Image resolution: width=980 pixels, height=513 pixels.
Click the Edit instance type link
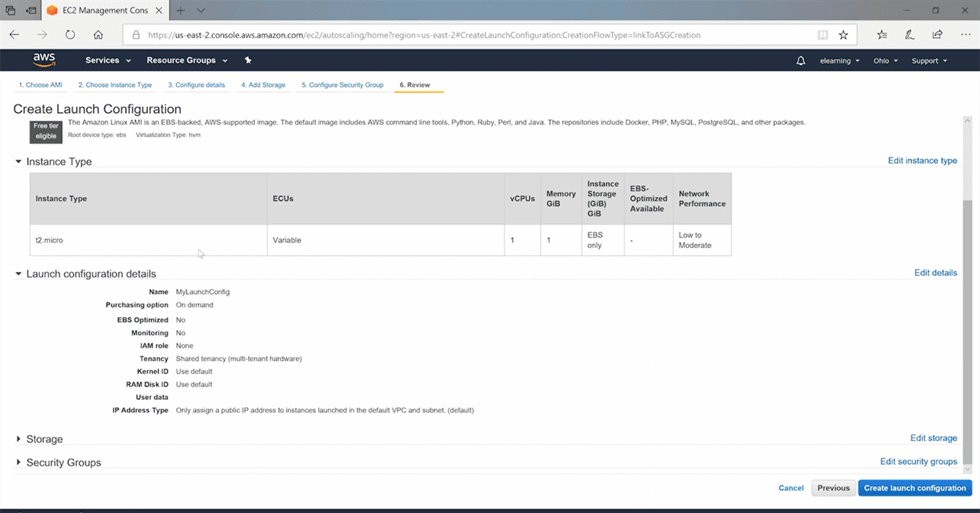922,161
